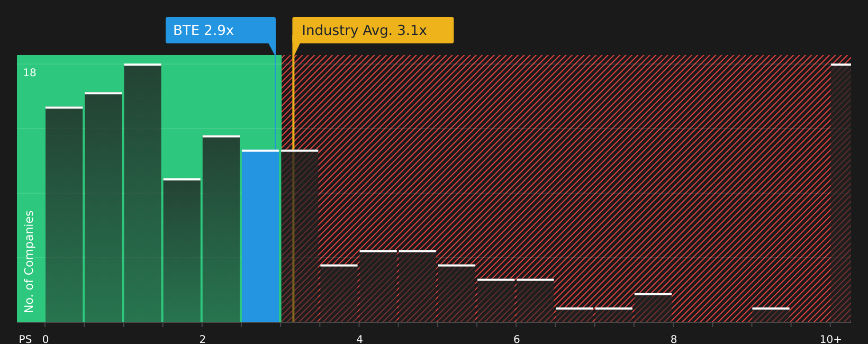Click the '6' x-axis tick label
This screenshot has height=344, width=868.
click(517, 339)
